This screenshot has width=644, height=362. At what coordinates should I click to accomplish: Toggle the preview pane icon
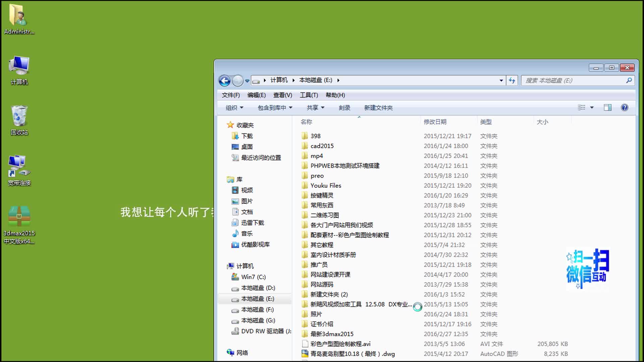pyautogui.click(x=607, y=108)
